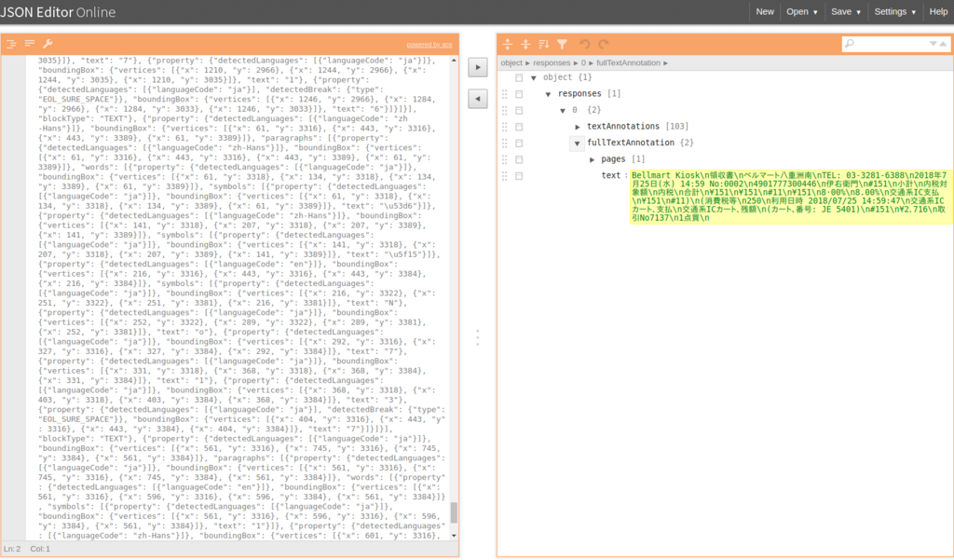Image resolution: width=954 pixels, height=560 pixels.
Task: Click scroll down arrow of code editor
Action: click(454, 537)
